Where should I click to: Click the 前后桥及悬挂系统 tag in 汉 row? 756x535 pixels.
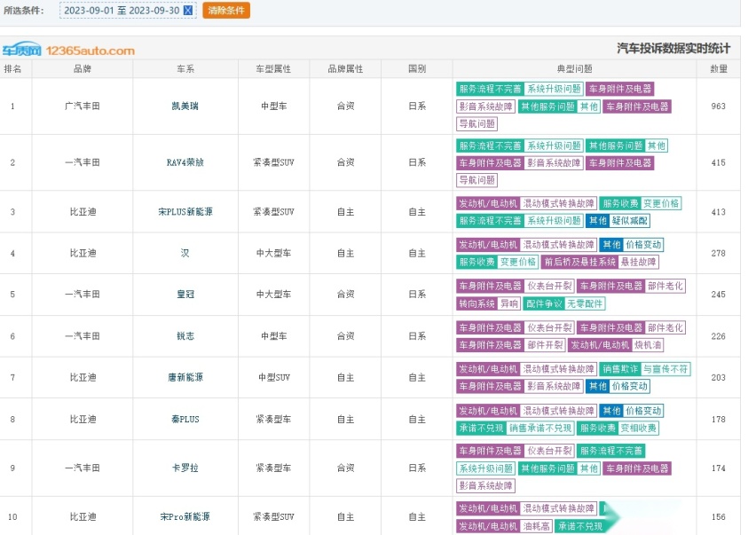click(x=579, y=262)
